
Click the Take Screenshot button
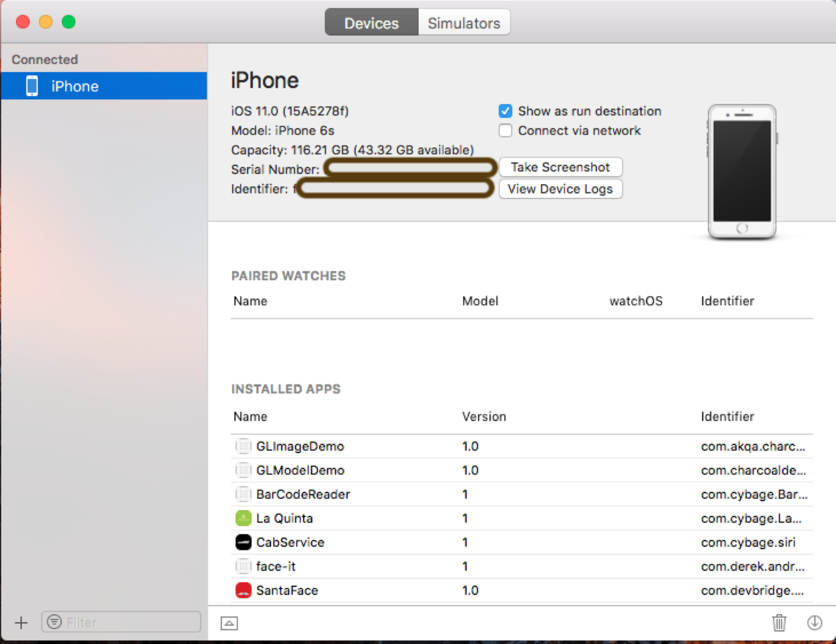pos(560,167)
